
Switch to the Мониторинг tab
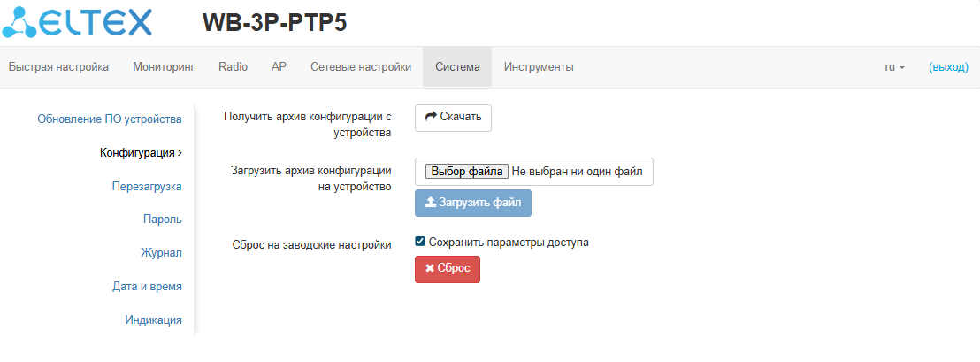click(164, 67)
